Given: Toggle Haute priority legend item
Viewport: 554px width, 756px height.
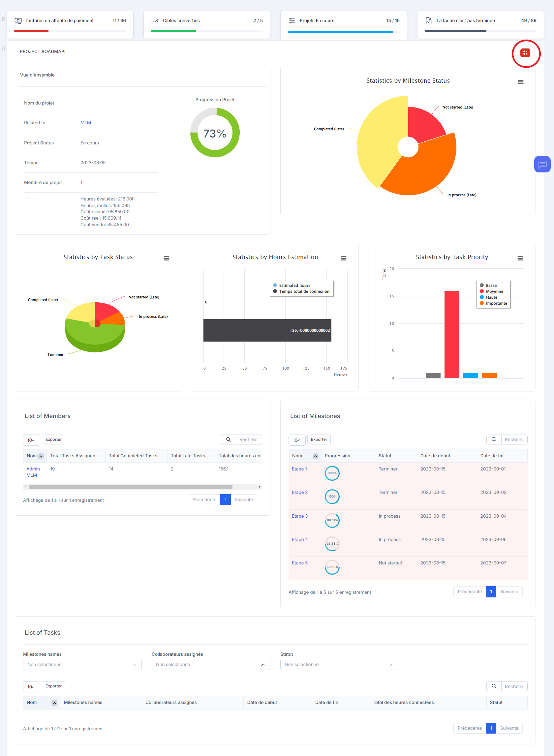Looking at the screenshot, I should coord(488,297).
